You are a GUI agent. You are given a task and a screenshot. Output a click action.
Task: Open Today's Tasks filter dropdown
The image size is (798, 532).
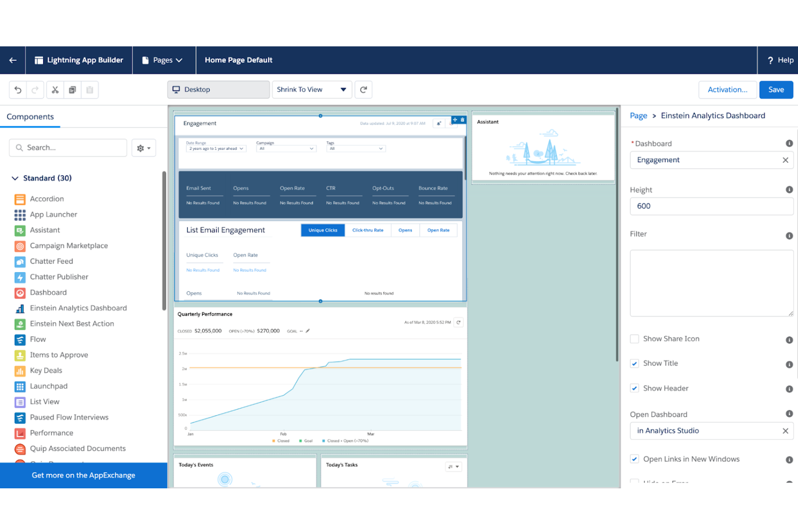(x=454, y=467)
